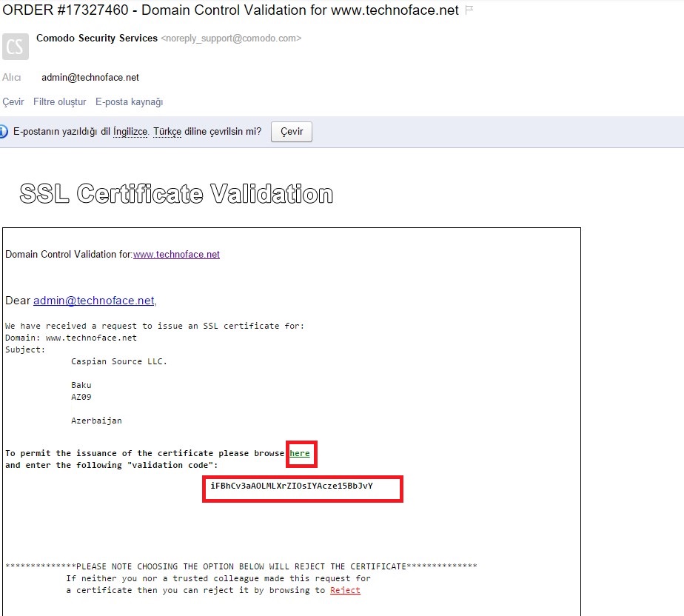Click sender name Comodo Security Services
Screen dimensions: 684x616
(97, 38)
